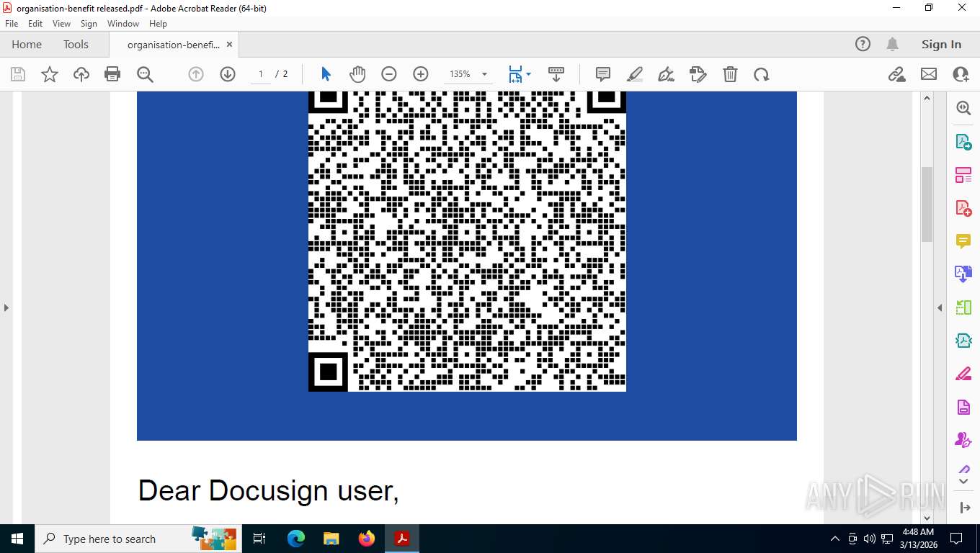The height and width of the screenshot is (553, 980).
Task: Open the Window menu
Action: tap(123, 24)
